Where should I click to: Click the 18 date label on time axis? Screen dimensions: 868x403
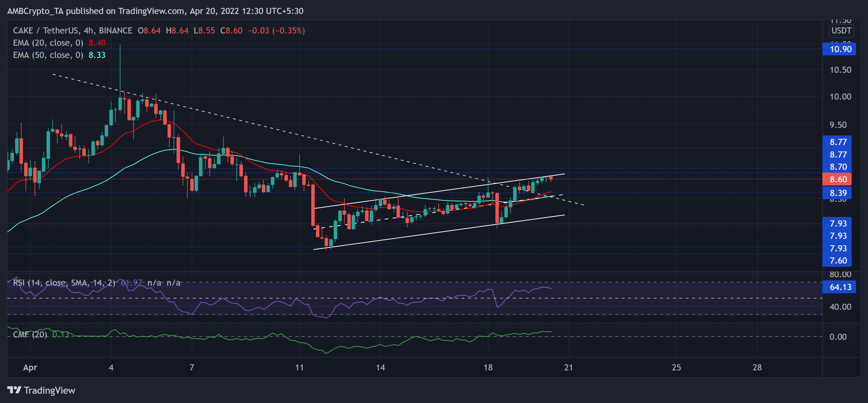(x=488, y=367)
